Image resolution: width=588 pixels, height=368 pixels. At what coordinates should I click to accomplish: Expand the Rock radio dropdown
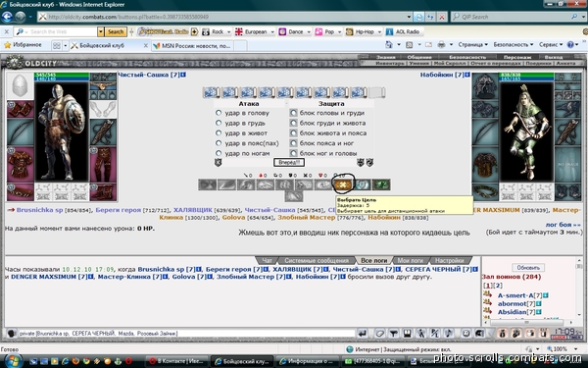(x=228, y=32)
